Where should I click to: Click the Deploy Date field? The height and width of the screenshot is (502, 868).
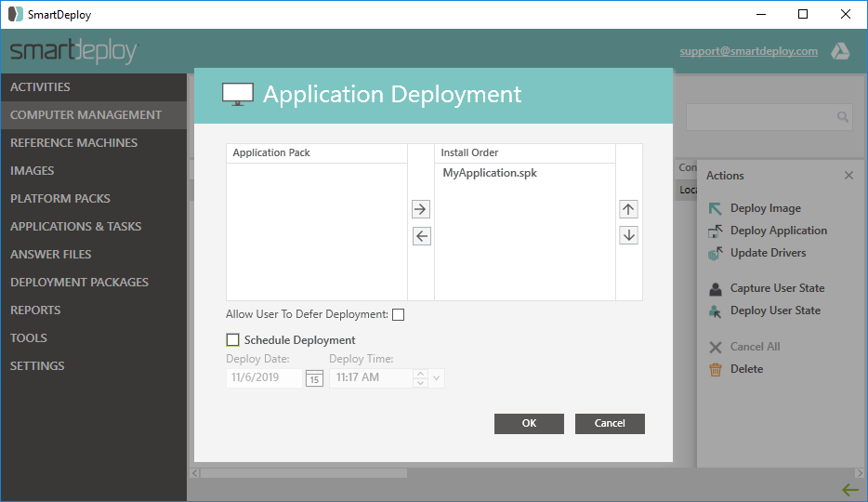click(264, 378)
